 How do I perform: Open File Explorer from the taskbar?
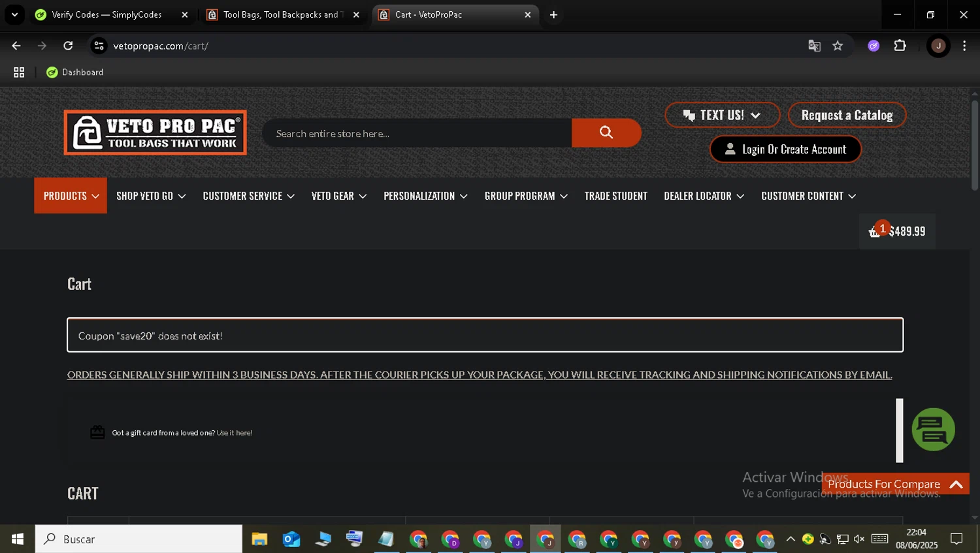(259, 539)
